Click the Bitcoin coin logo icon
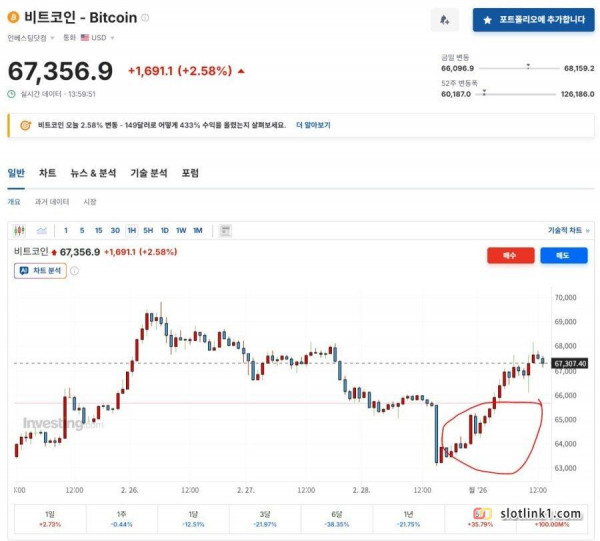This screenshot has width=600, height=541. tap(13, 18)
